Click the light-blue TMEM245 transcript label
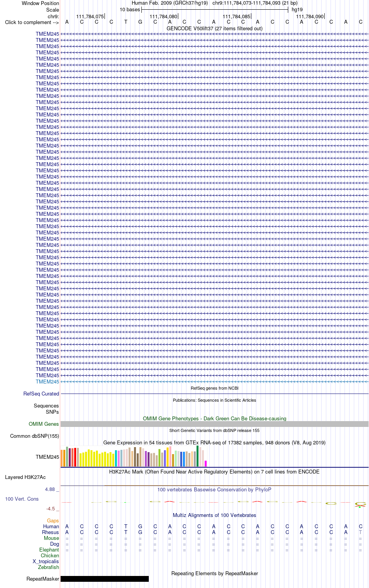 coord(47,382)
